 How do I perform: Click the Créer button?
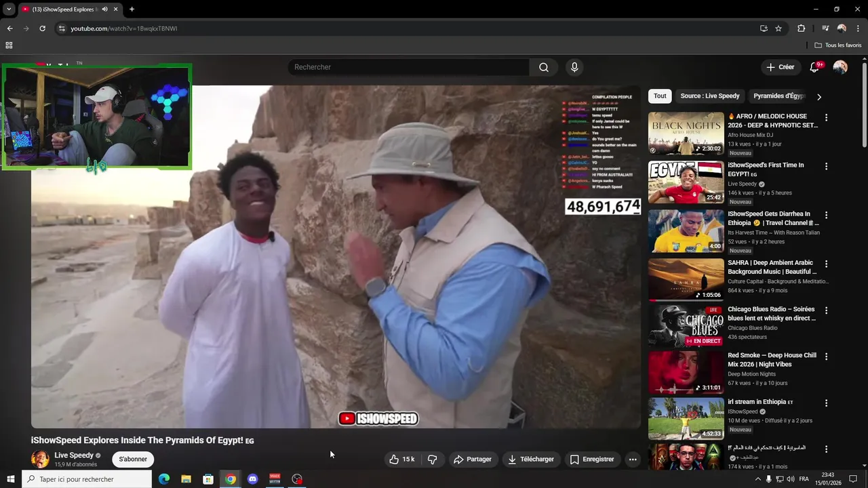pos(780,67)
